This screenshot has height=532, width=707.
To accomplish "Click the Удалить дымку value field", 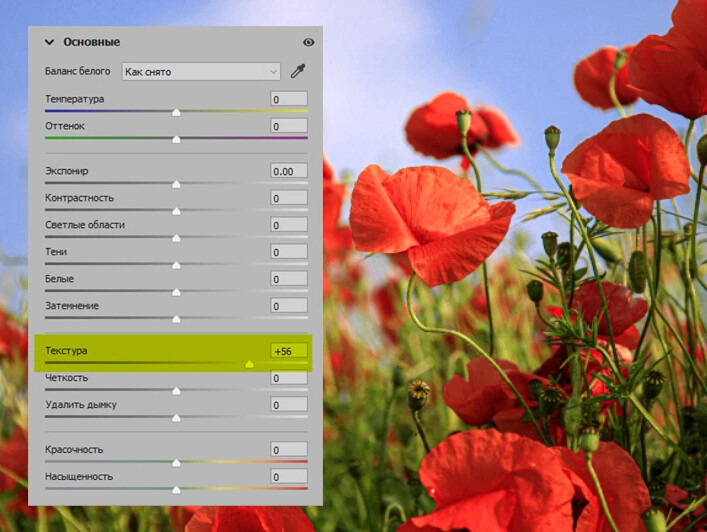I will click(x=289, y=405).
